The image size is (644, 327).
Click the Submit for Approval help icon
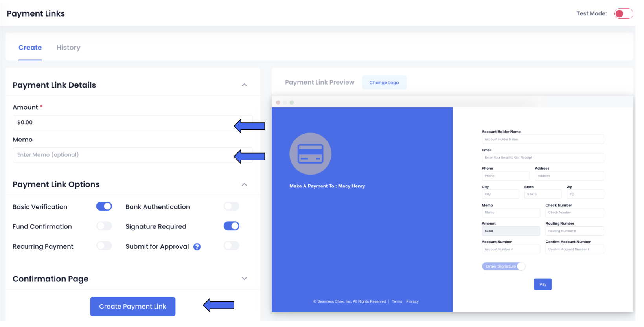coord(197,247)
